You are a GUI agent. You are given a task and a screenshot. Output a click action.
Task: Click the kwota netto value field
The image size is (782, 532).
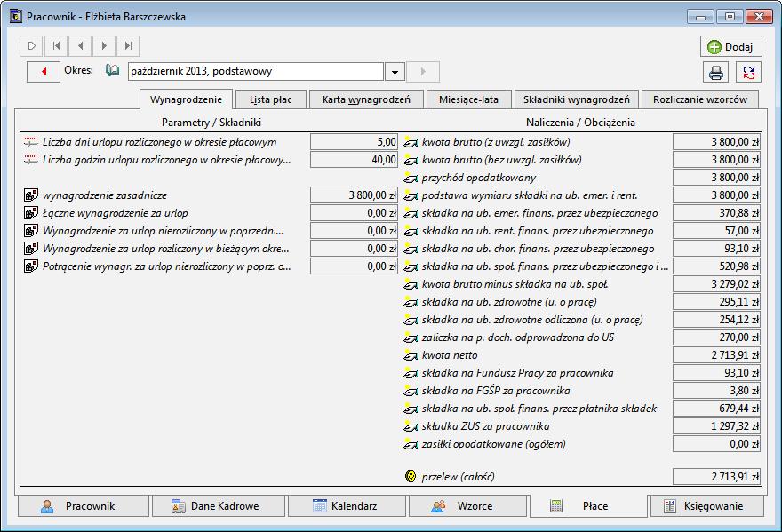[716, 355]
